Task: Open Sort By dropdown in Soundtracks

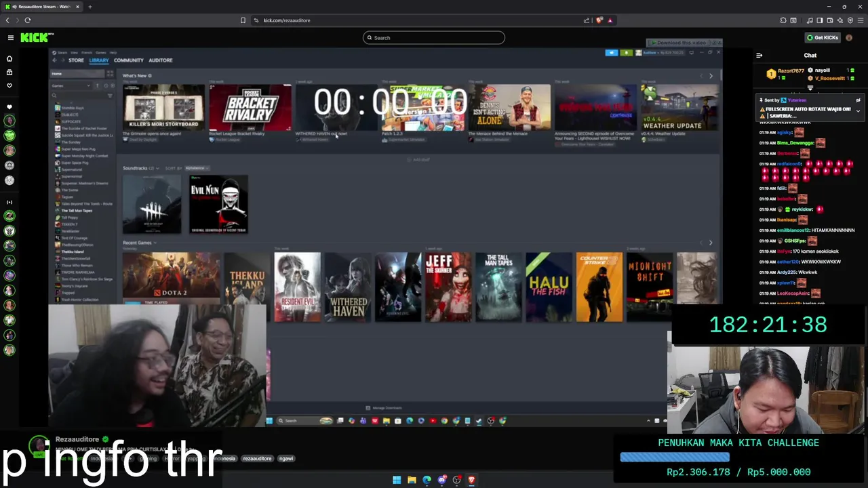Action: pyautogui.click(x=197, y=168)
